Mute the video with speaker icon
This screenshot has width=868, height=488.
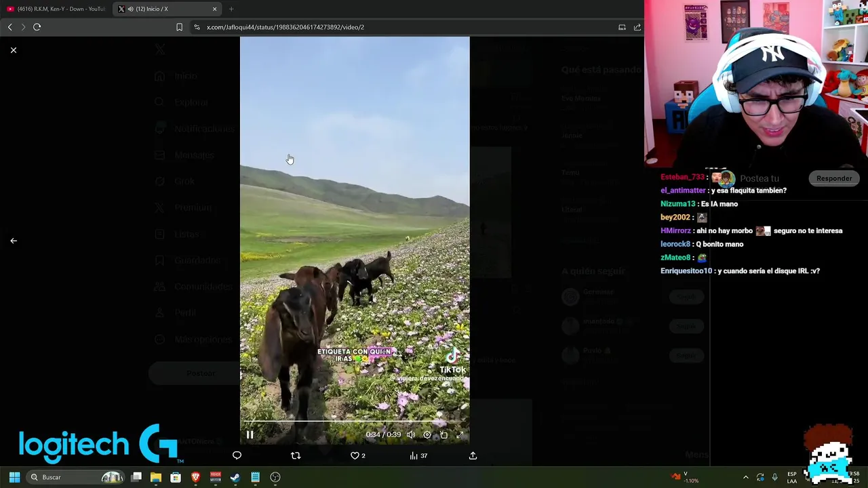coord(411,435)
